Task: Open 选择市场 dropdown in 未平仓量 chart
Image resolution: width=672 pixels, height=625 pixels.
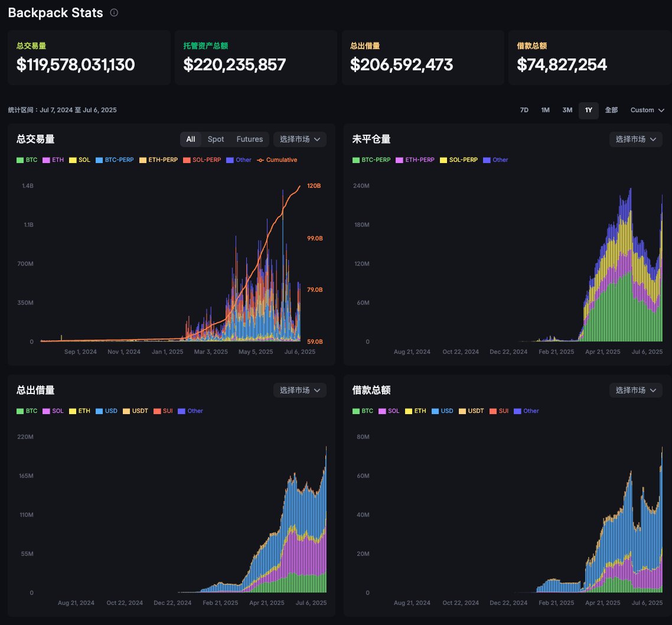Action: click(x=636, y=139)
